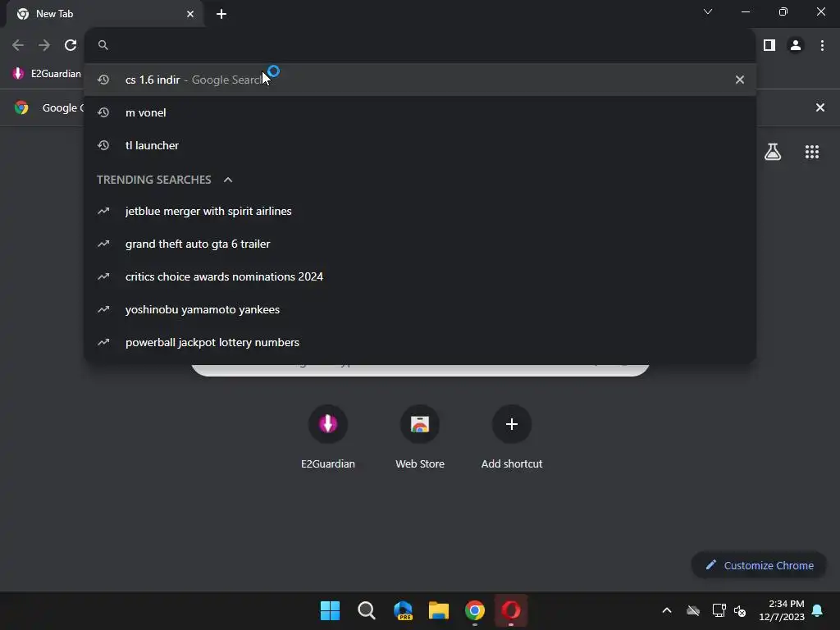Open the E2Guardian bookmark
This screenshot has width=840, height=630.
coord(47,73)
